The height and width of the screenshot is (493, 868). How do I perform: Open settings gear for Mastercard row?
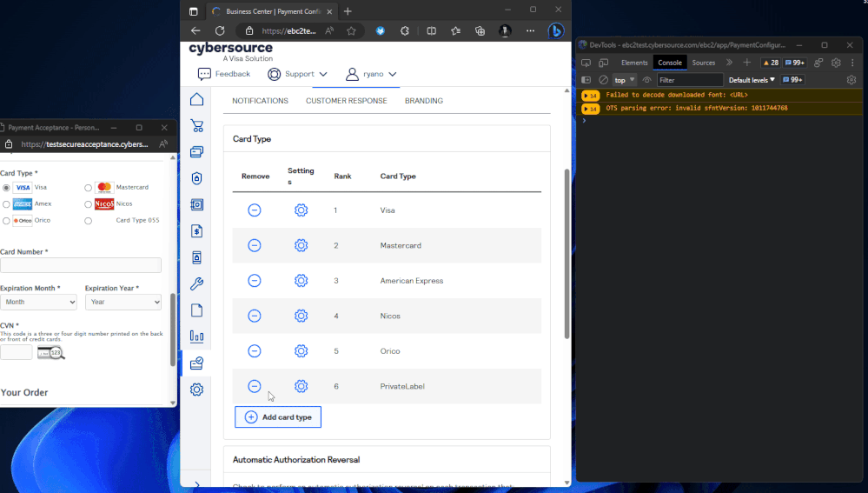tap(301, 245)
